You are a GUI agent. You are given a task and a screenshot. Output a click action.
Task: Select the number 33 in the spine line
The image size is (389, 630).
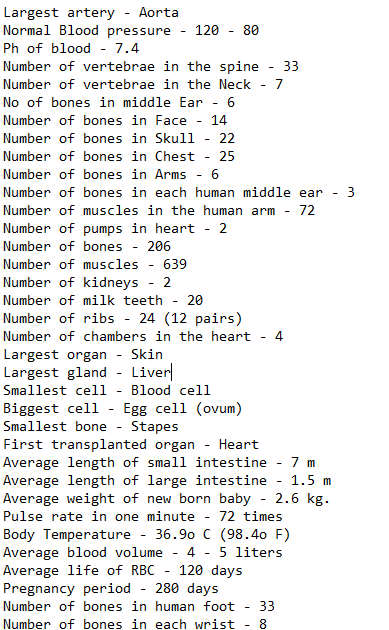coord(291,66)
